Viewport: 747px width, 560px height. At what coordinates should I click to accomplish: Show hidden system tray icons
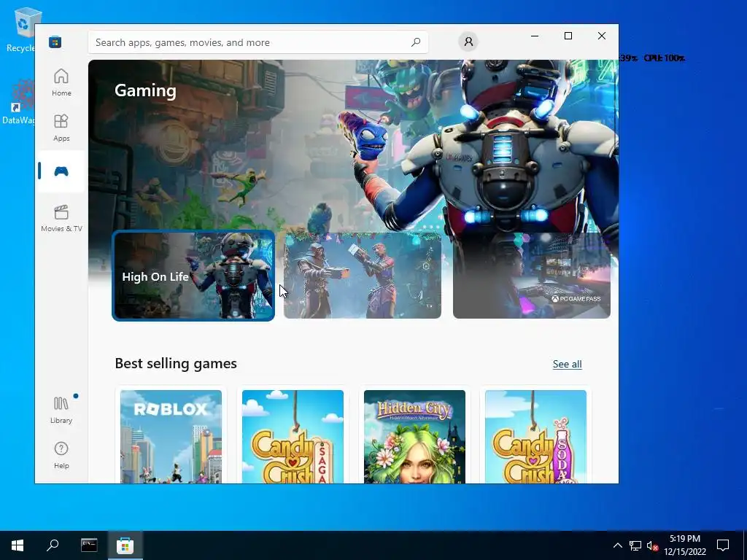point(617,545)
